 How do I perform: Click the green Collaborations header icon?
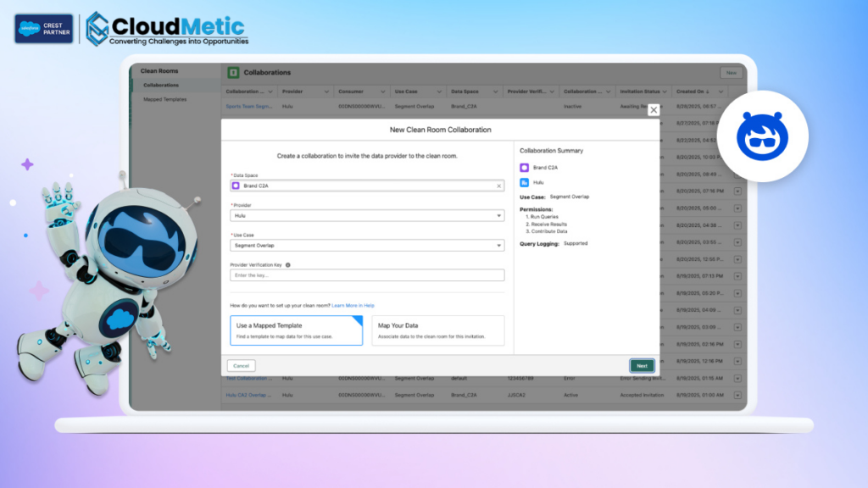click(x=233, y=73)
